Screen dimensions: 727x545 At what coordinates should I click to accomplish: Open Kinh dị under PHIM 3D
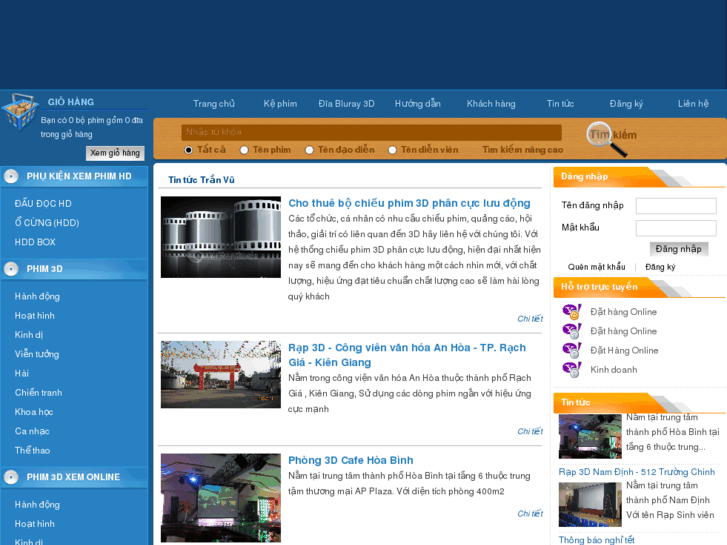[28, 335]
